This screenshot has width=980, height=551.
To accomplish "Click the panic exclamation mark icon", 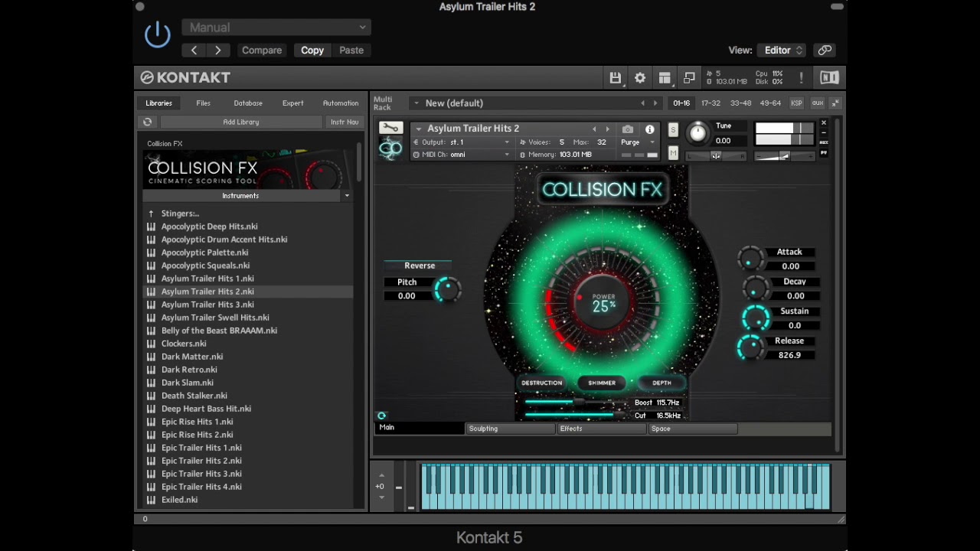I will click(801, 78).
